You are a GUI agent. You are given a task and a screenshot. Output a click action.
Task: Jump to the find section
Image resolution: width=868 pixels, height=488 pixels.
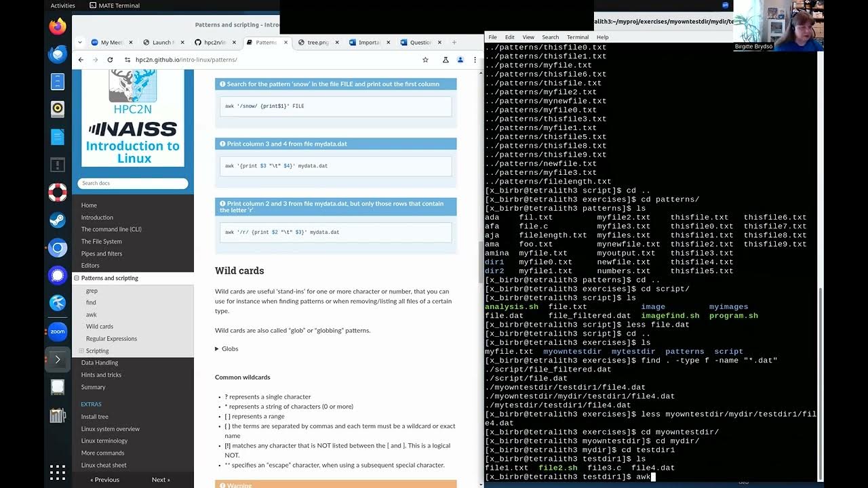coord(91,302)
